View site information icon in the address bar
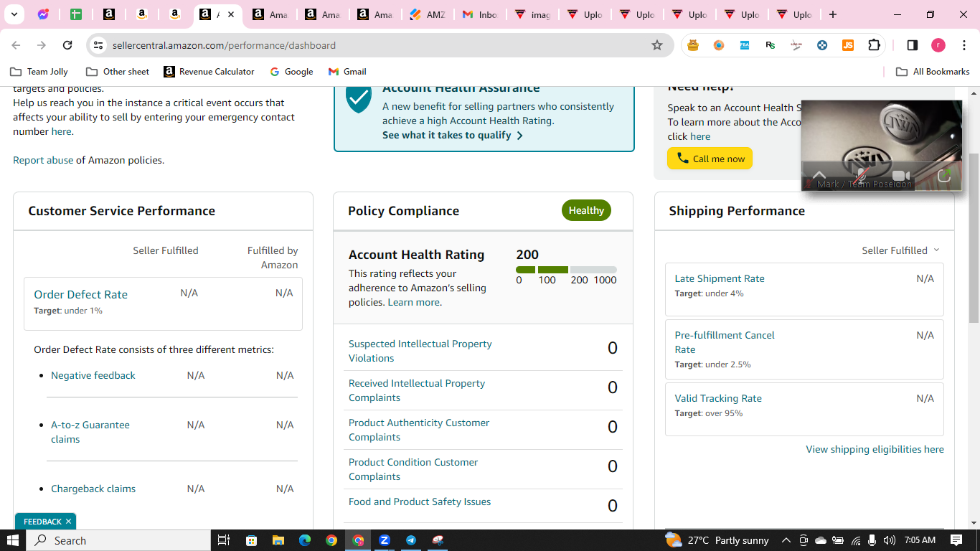This screenshot has width=980, height=551. (x=98, y=45)
